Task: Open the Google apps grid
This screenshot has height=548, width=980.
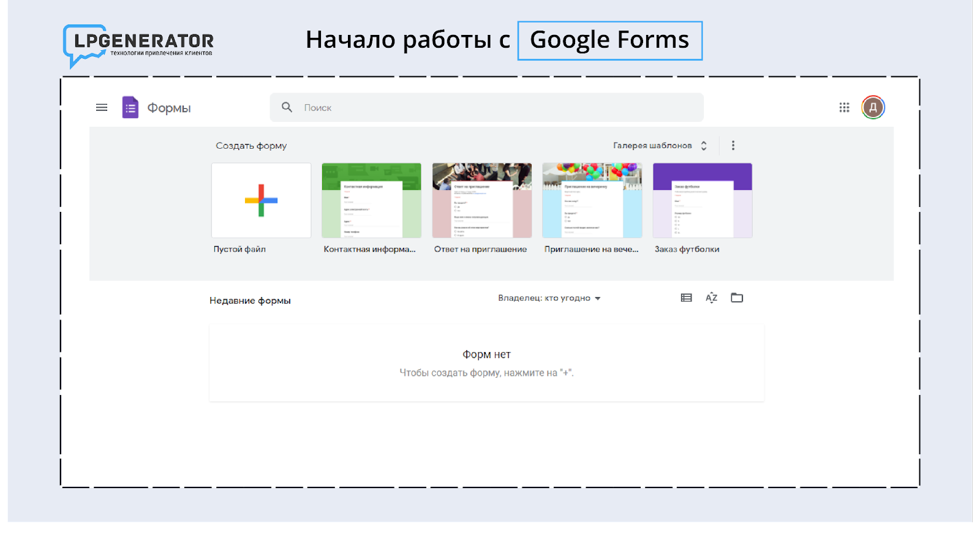Action: tap(844, 108)
